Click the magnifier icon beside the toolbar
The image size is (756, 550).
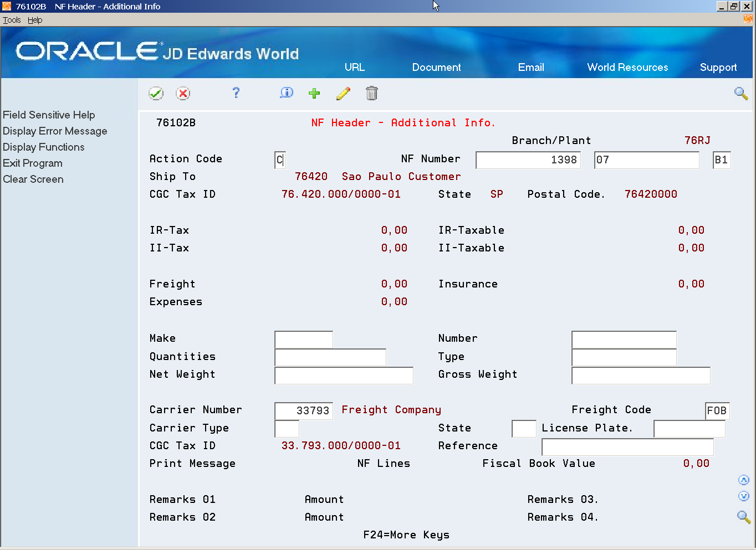click(741, 93)
